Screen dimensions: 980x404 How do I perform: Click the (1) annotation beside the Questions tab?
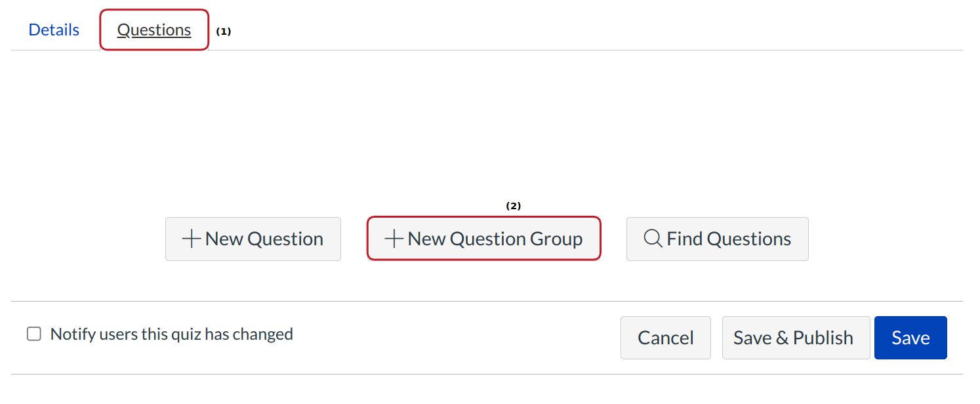[224, 31]
